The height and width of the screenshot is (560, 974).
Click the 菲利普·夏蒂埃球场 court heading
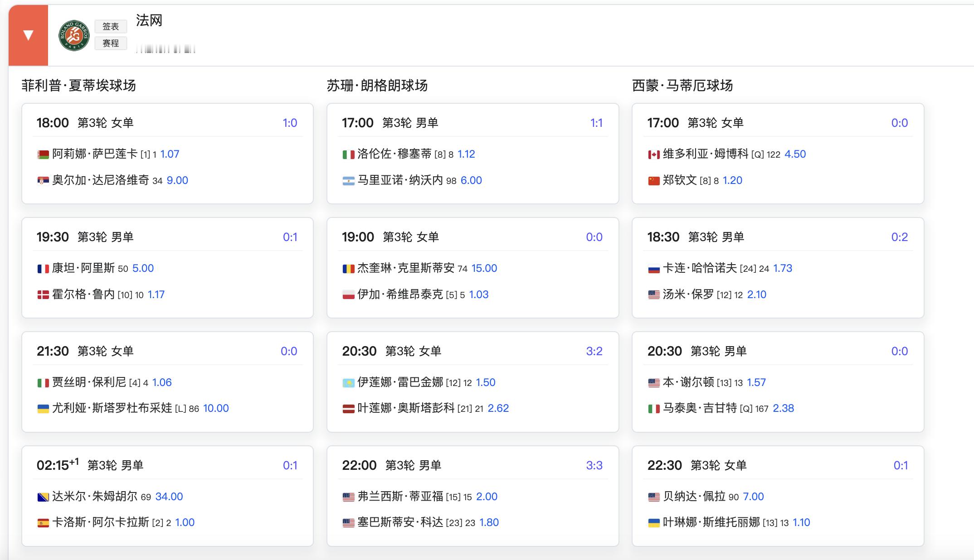pos(79,86)
